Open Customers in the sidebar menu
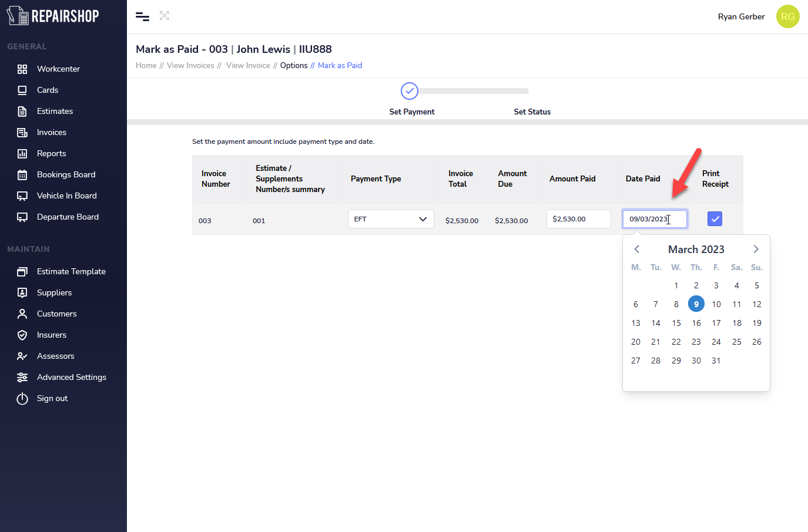 coord(56,314)
